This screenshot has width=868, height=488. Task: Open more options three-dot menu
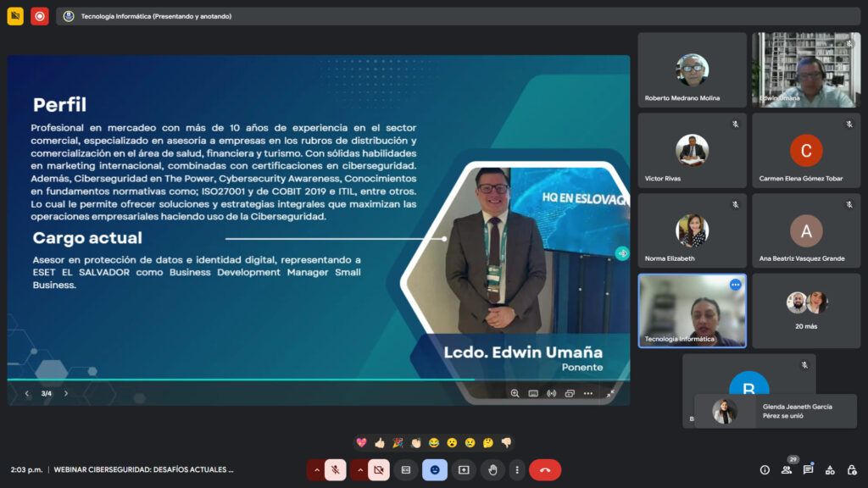517,469
